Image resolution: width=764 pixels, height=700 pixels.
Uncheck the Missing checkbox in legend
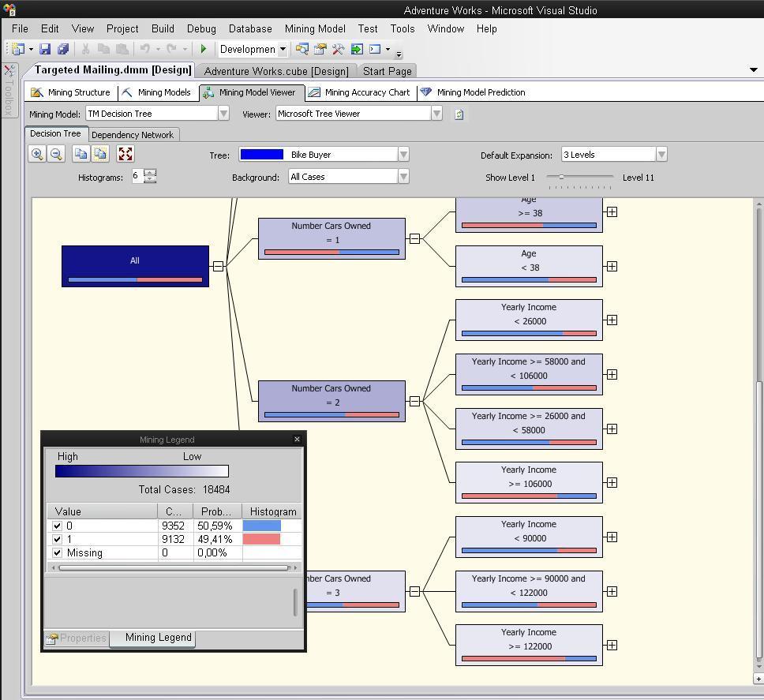(58, 553)
